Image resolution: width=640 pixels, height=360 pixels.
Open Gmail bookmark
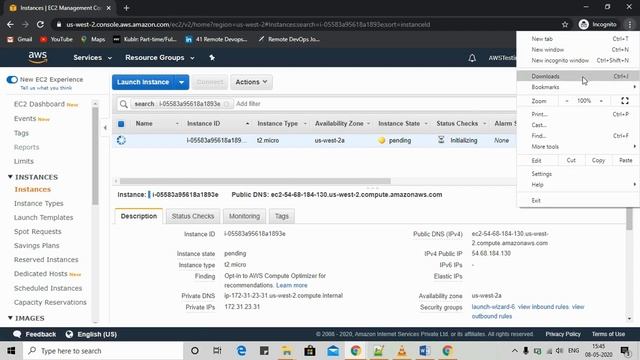point(20,39)
